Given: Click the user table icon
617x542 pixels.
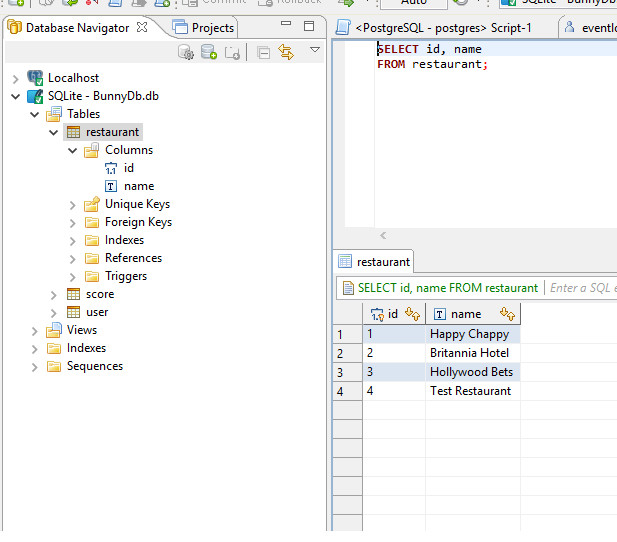Looking at the screenshot, I should click(x=73, y=313).
